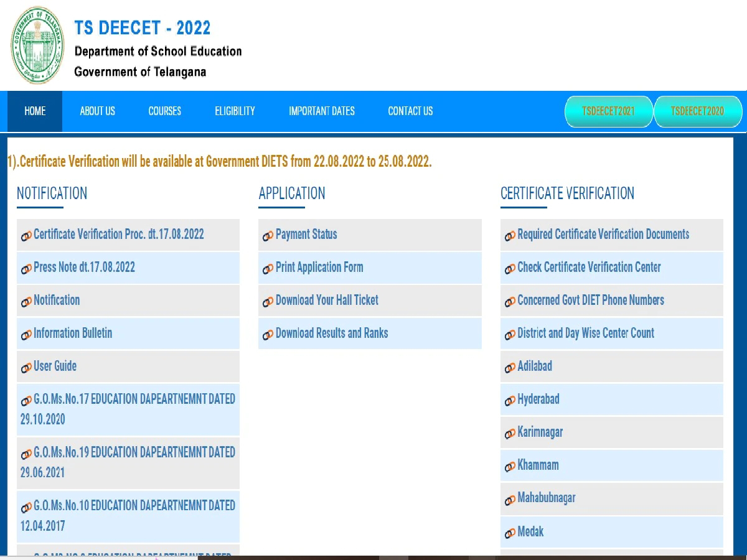Viewport: 747px width, 560px height.
Task: Click the TSDEECET2020 button
Action: [x=698, y=111]
